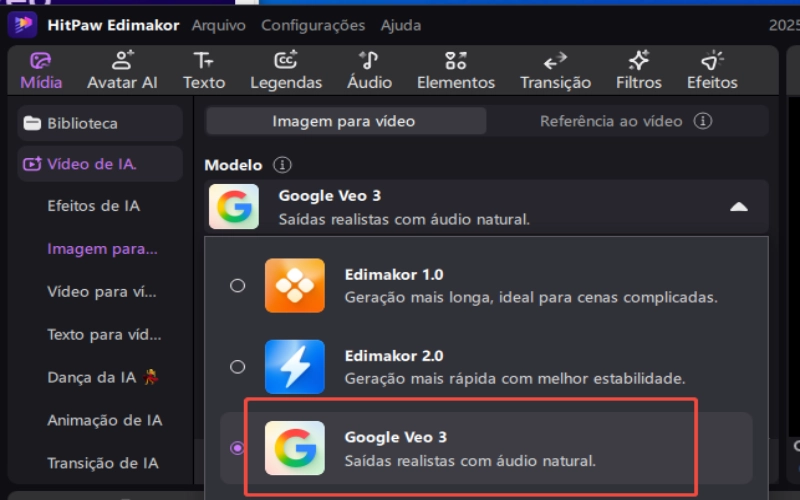Select the Texto tool icon
Image resolution: width=800 pixels, height=500 pixels.
point(203,61)
